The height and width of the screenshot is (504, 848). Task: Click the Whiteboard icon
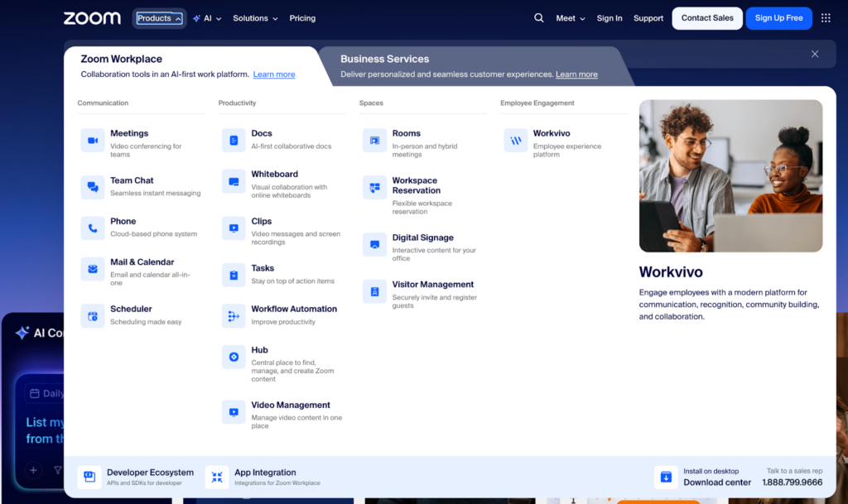pyautogui.click(x=233, y=181)
